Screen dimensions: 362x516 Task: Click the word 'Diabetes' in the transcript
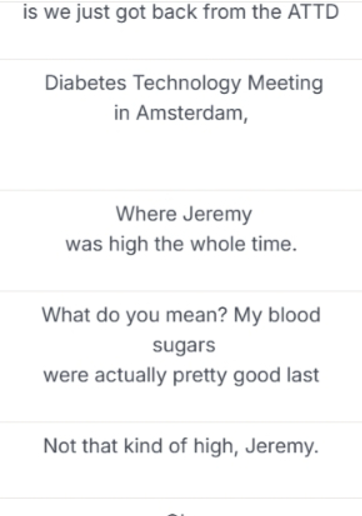coord(86,83)
